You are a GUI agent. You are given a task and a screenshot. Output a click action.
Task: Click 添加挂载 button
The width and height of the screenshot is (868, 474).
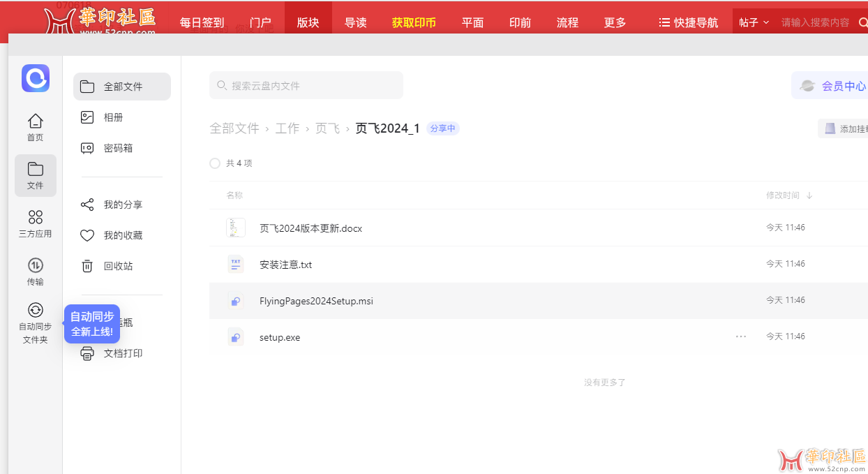tap(844, 128)
